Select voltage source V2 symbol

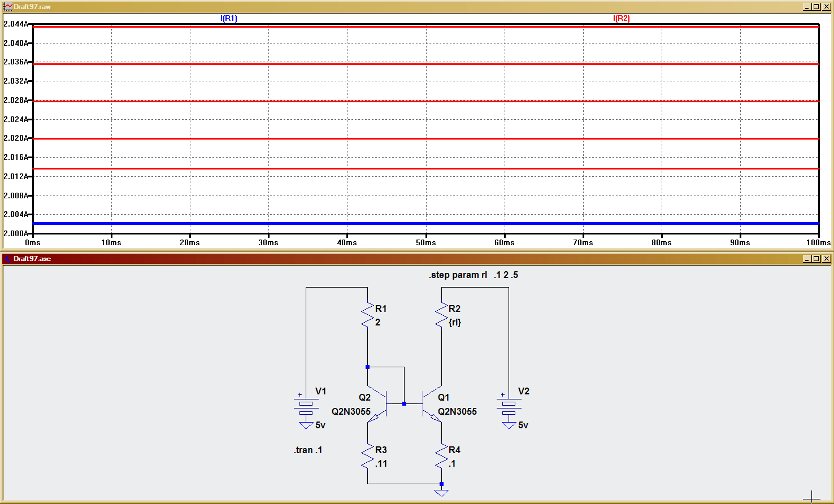(x=509, y=405)
